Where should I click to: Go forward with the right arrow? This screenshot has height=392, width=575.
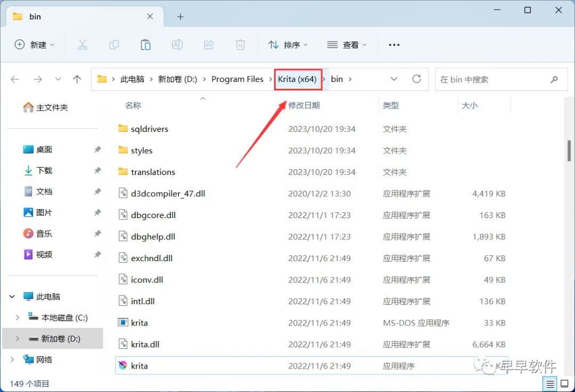click(x=38, y=79)
